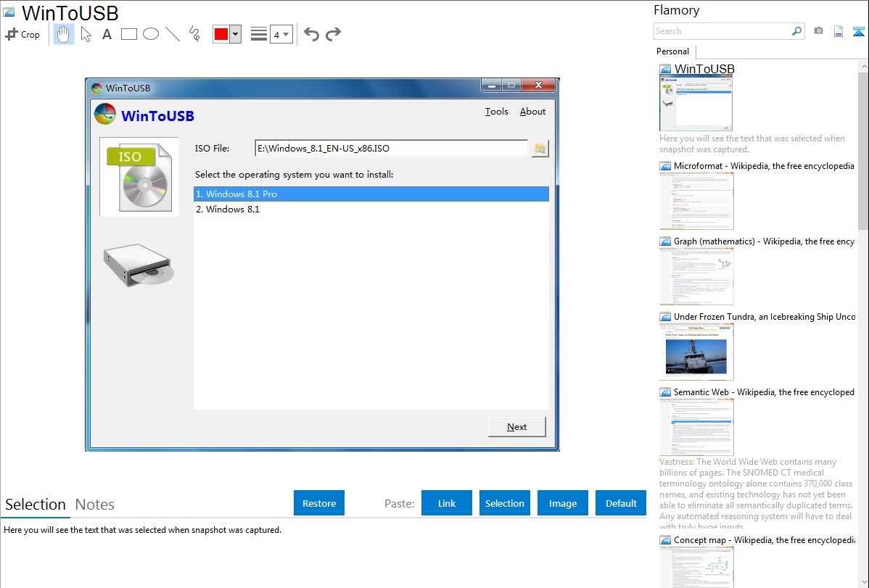The width and height of the screenshot is (869, 588).
Task: Pick the ellipse drawing tool
Action: [x=151, y=34]
